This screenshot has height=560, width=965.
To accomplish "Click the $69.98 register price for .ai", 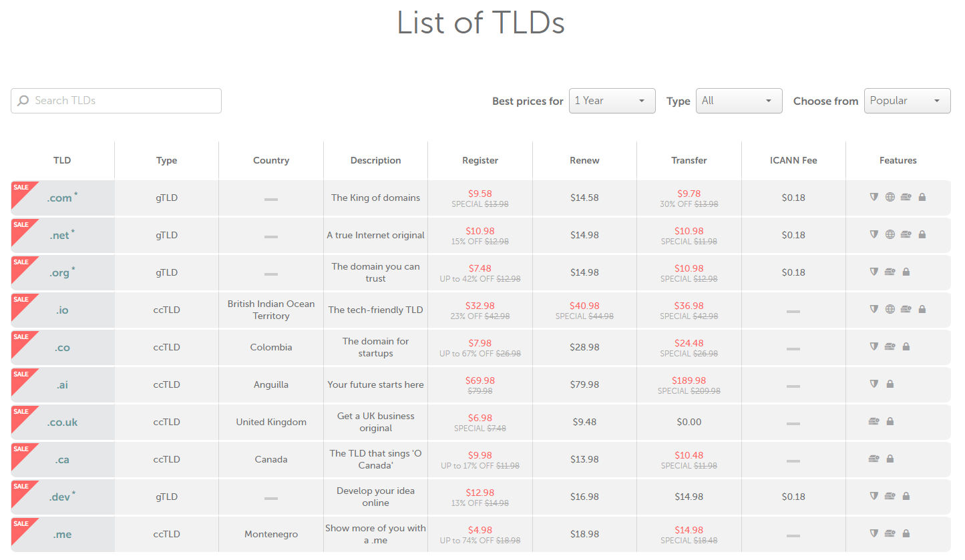I will [x=480, y=380].
